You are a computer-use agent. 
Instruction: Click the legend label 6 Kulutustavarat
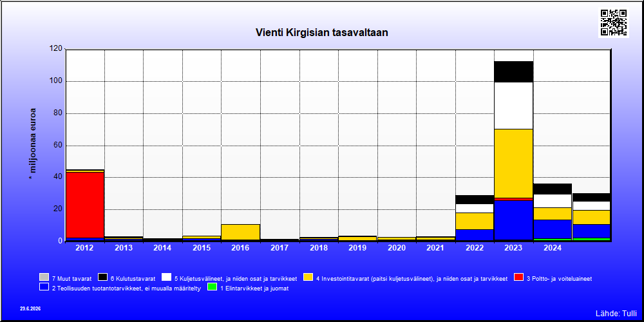click(x=133, y=278)
